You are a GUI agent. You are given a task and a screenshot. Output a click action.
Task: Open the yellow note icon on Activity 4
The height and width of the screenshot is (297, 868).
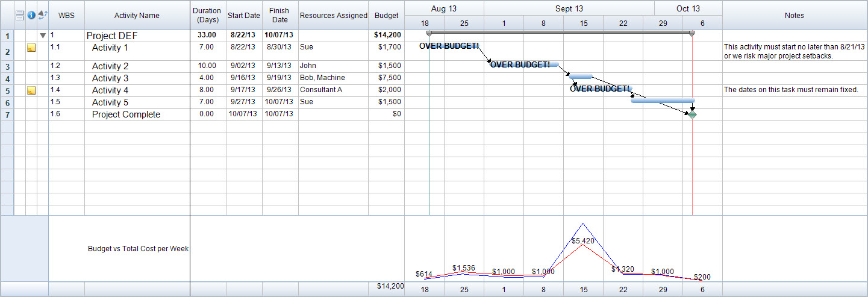pos(31,90)
